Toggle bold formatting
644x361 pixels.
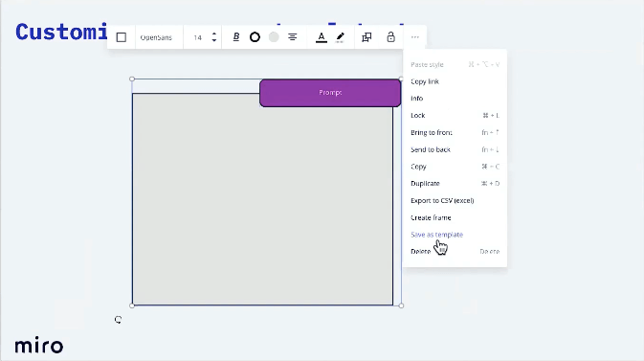pos(236,37)
